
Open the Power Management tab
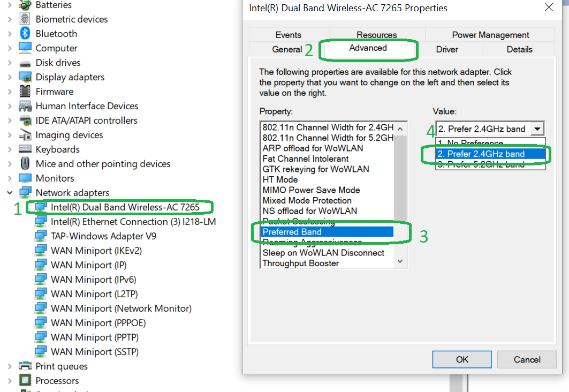coord(490,35)
